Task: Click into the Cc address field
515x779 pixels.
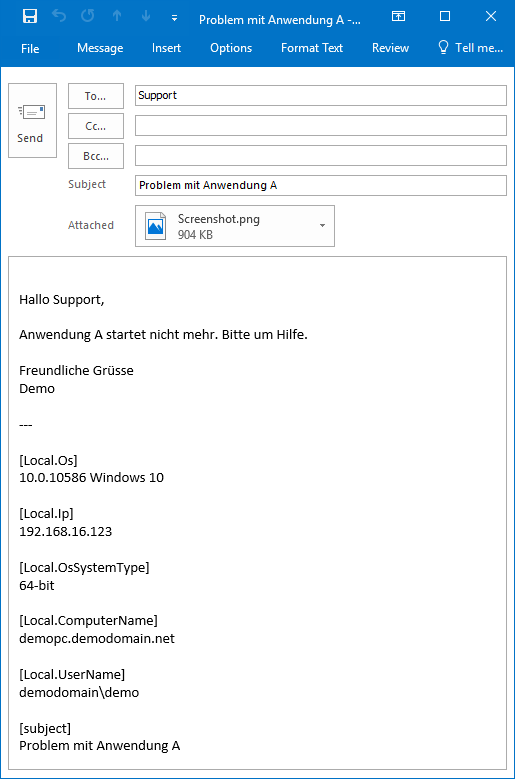Action: (x=321, y=126)
